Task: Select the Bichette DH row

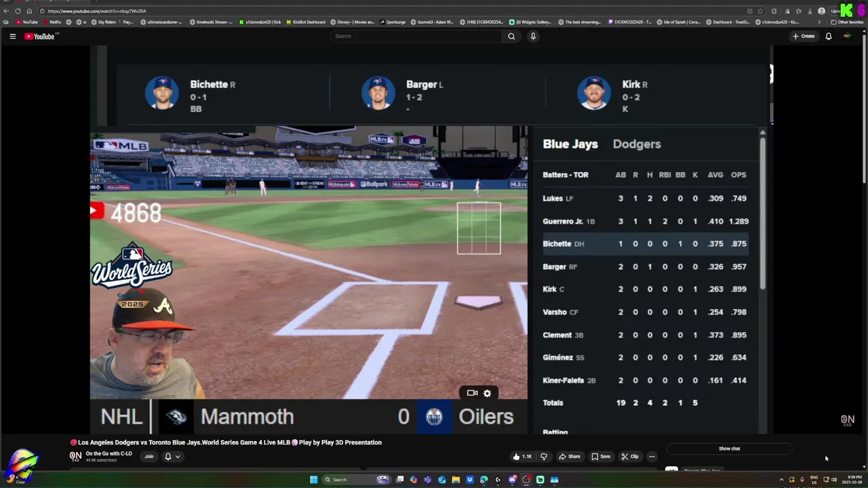Action: (x=645, y=244)
